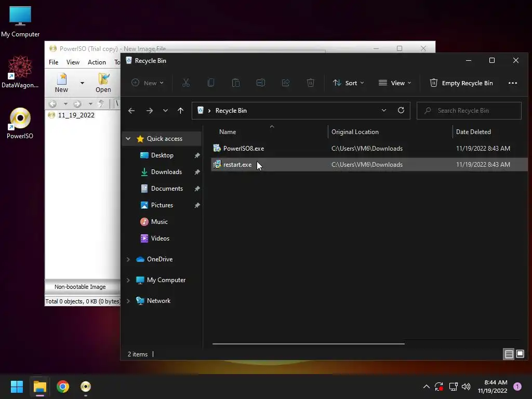Image resolution: width=532 pixels, height=399 pixels.
Task: Switch to large thumbnails view icon
Action: (x=520, y=354)
